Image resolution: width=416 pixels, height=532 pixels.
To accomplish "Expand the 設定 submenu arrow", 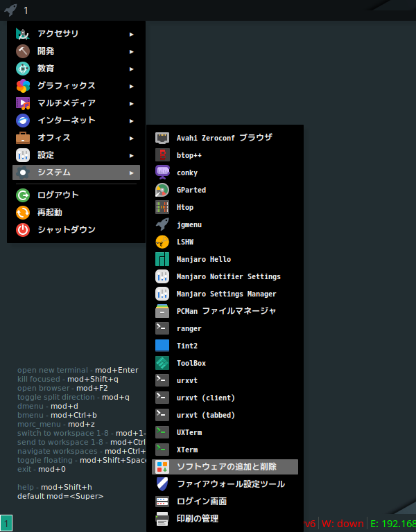I will 132,155.
